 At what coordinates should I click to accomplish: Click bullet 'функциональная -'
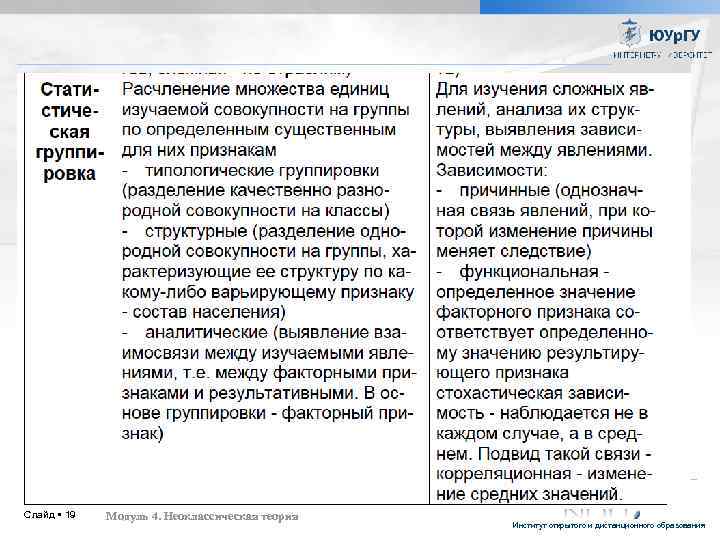point(534,272)
